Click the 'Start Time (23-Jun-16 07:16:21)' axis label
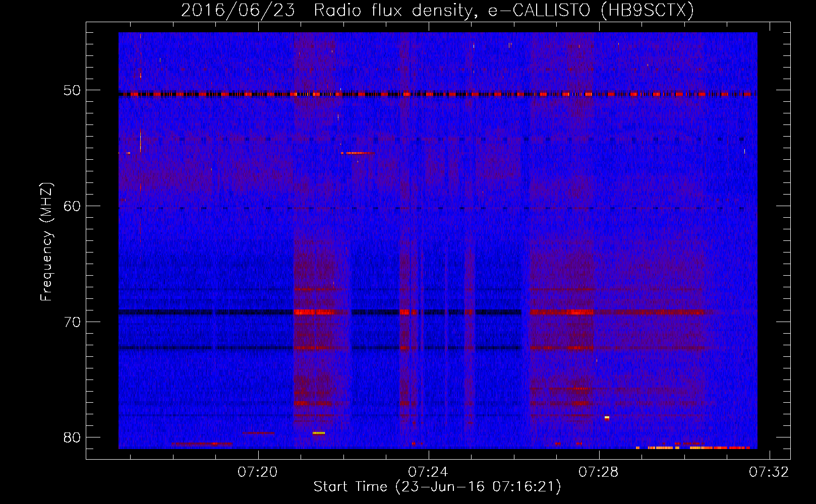This screenshot has height=504, width=816. pyautogui.click(x=437, y=487)
